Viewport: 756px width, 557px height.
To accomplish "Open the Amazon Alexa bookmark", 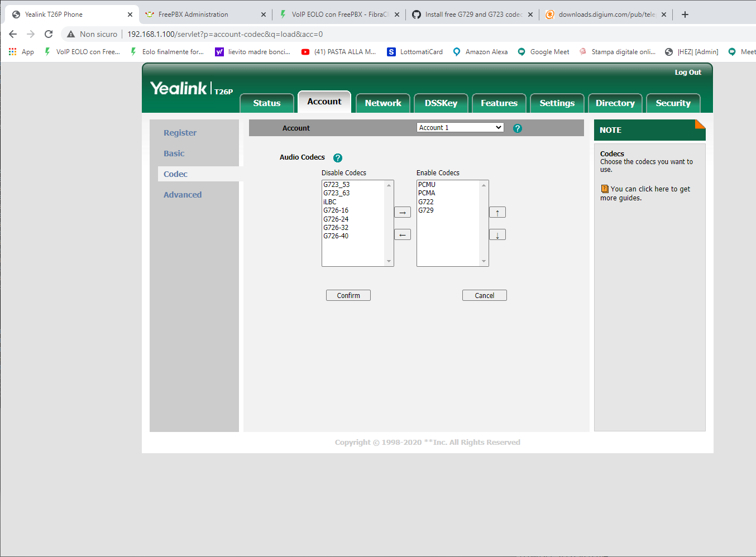I will click(x=480, y=51).
